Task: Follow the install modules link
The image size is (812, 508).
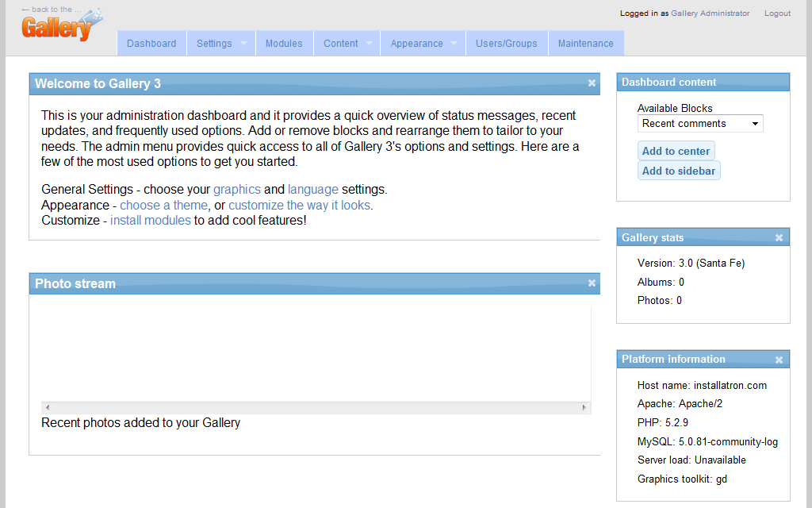Action: (151, 221)
